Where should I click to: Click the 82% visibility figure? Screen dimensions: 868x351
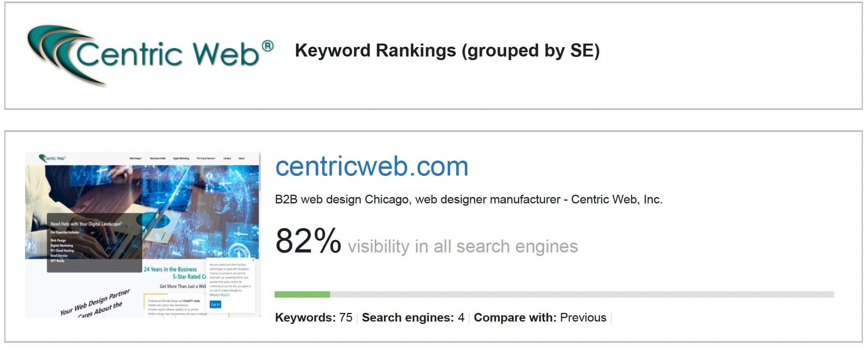[308, 241]
